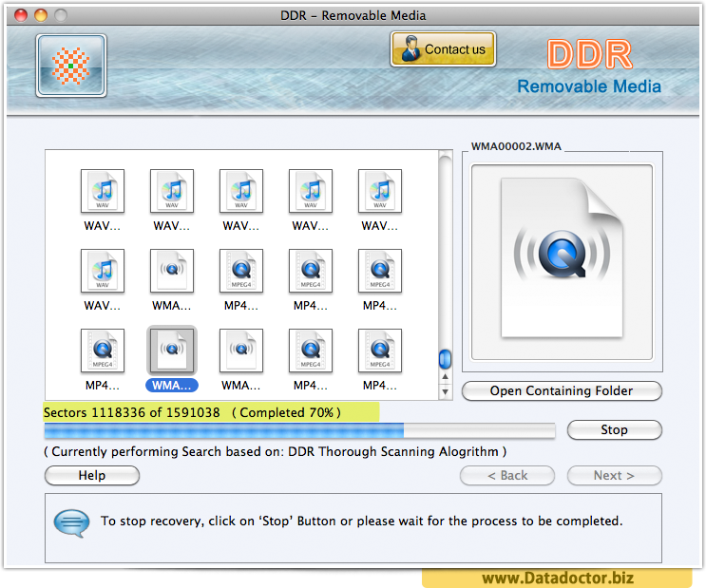
Task: Click the DDR Thorough Scanning Alogrithm text
Action: pos(393,451)
